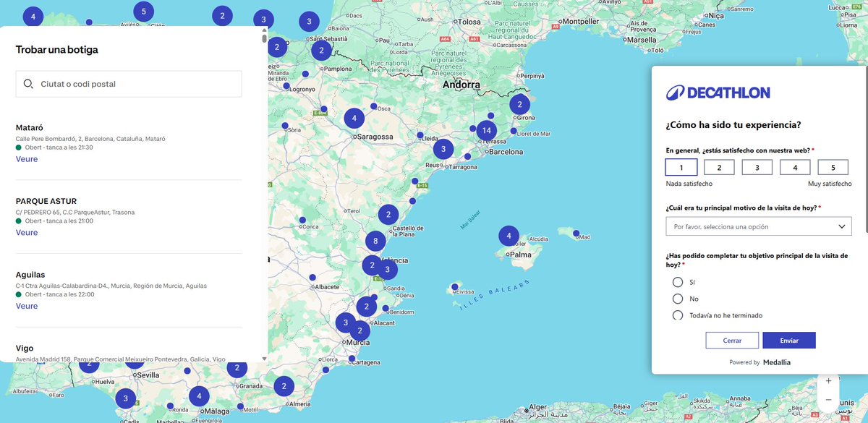This screenshot has width=868, height=423.
Task: Rate satisfaction 1 (Nada satisfecho)
Action: (681, 167)
